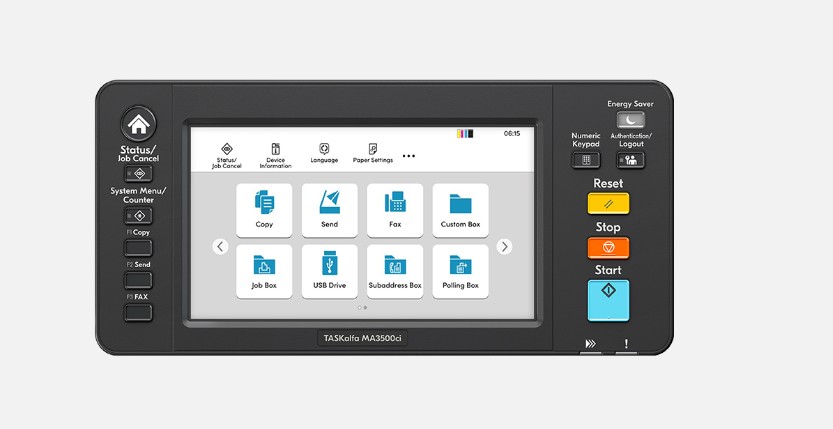Tap the Fax tile on touchscreen
833x429 pixels.
(395, 210)
